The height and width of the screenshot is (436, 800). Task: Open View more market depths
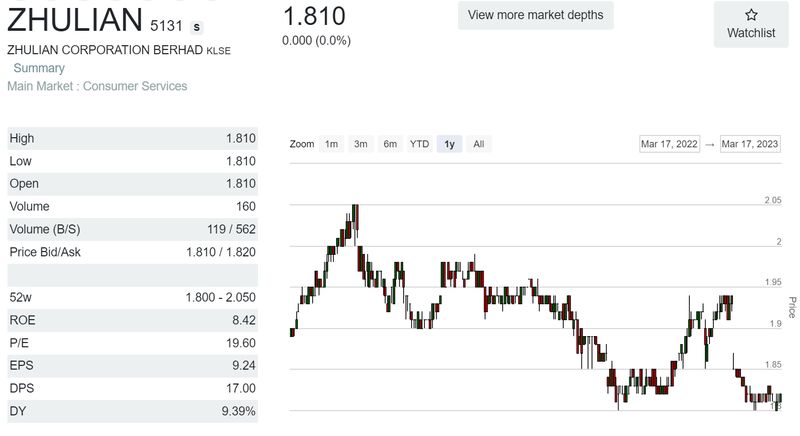point(536,15)
